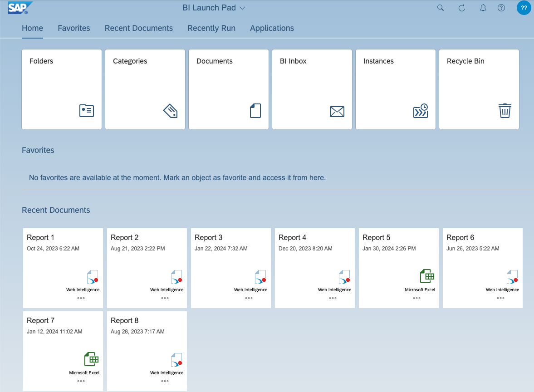Click the search magnifier icon
Viewport: 534px width, 392px height.
pyautogui.click(x=440, y=8)
